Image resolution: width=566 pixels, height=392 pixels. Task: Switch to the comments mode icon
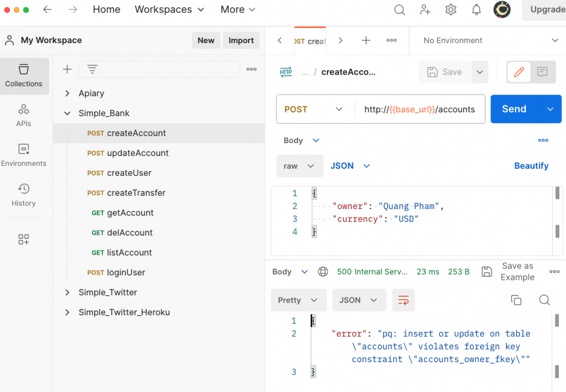[542, 72]
